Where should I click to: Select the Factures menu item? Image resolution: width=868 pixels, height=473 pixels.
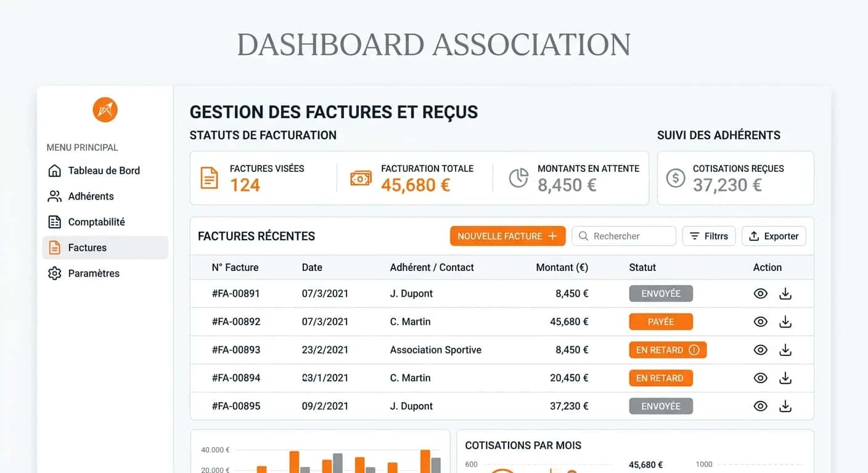[105, 248]
